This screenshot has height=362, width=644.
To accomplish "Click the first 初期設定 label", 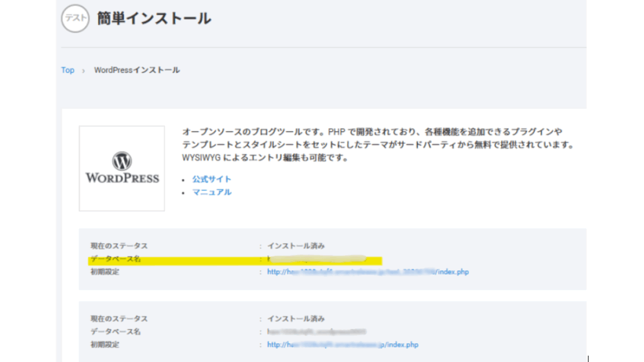I will (x=104, y=272).
